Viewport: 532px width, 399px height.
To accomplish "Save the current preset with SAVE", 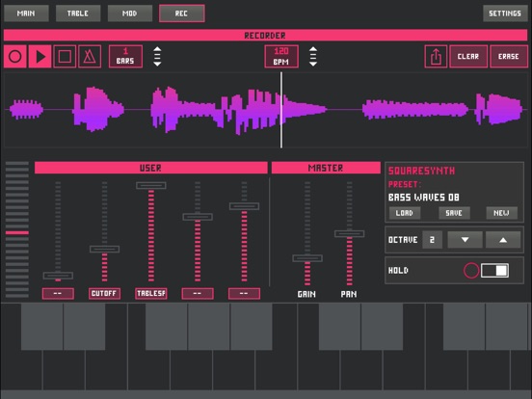I will tap(454, 213).
